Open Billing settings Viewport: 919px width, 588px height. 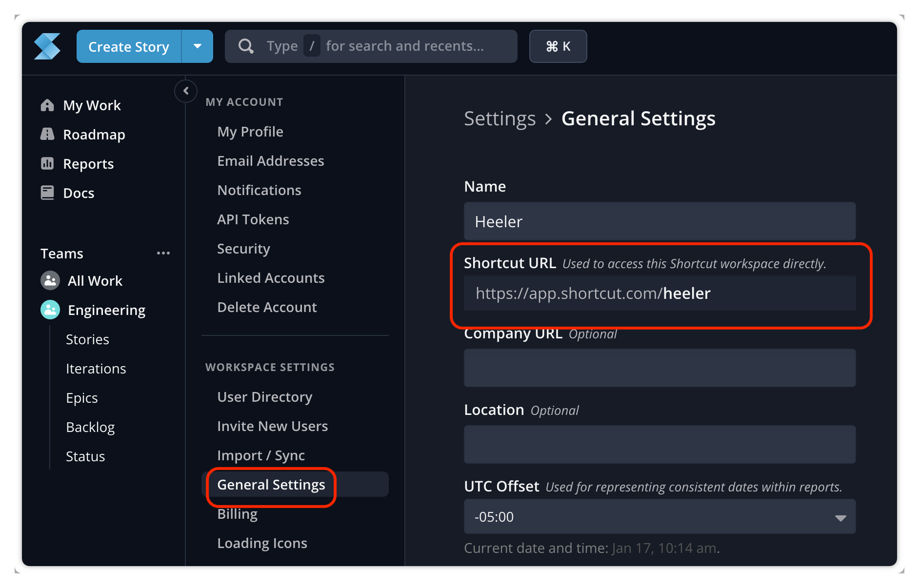pyautogui.click(x=237, y=514)
